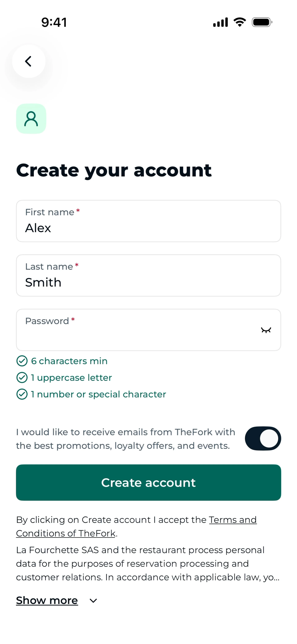Click the 6 characters min checkmark icon
Screen dimensions: 297x644
coord(22,361)
